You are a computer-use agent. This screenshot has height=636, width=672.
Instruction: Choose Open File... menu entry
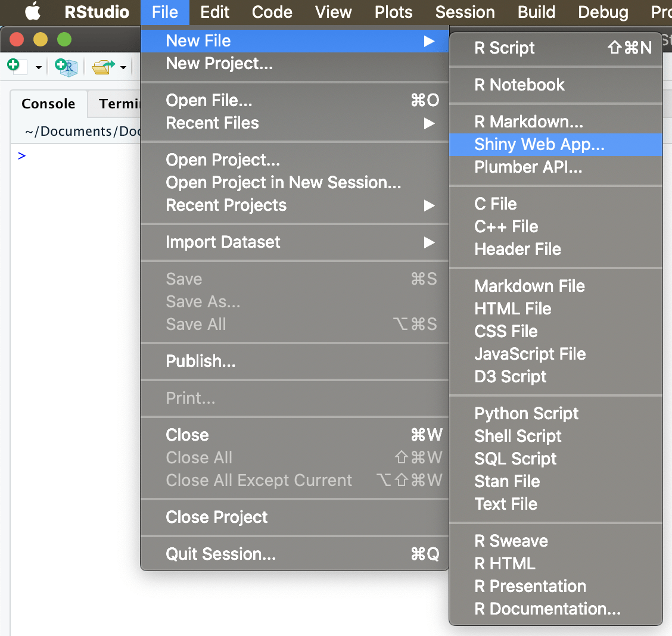click(294, 100)
